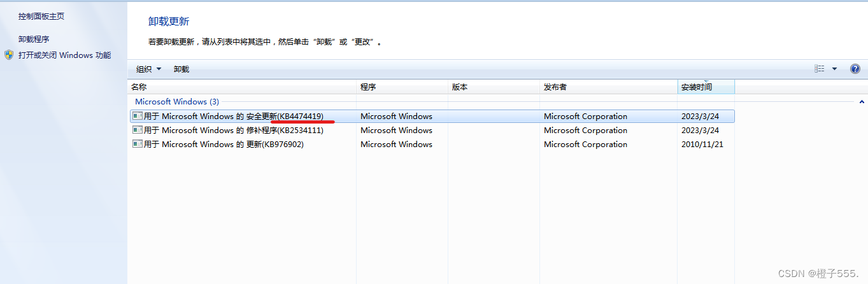Click the icon of update KB976902
The image size is (868, 284).
(137, 144)
